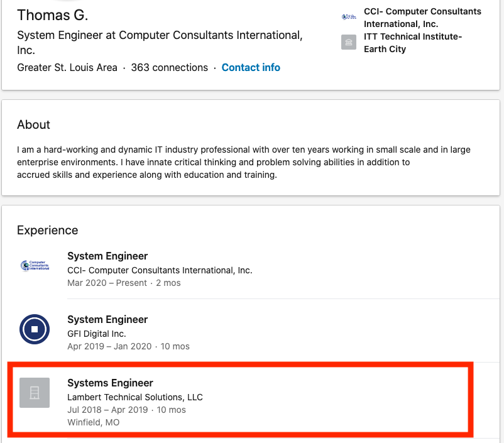Open the Systems Engineer role at Lambert

110,383
